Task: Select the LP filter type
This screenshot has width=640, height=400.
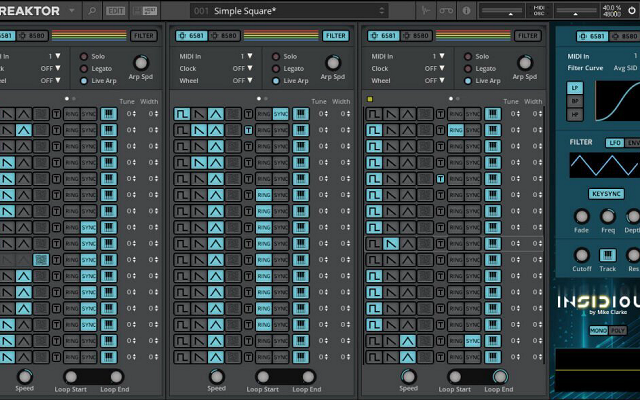Action: [x=575, y=88]
